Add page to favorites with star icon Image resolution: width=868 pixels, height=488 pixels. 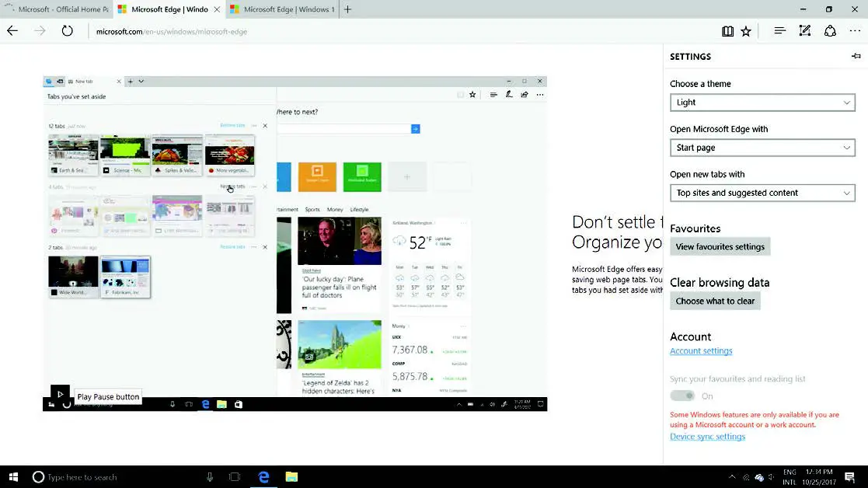[746, 31]
